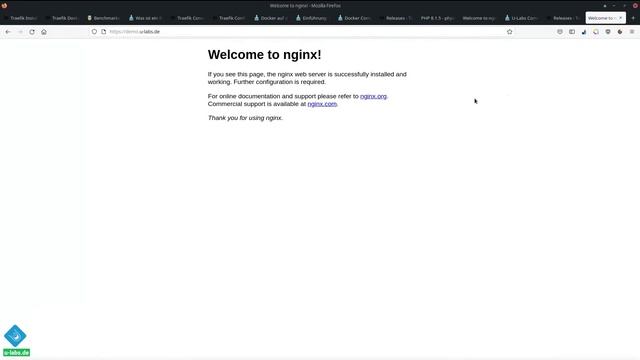Click the 'Welcome to nginx!' heading
640x360 pixels.
pyautogui.click(x=264, y=55)
